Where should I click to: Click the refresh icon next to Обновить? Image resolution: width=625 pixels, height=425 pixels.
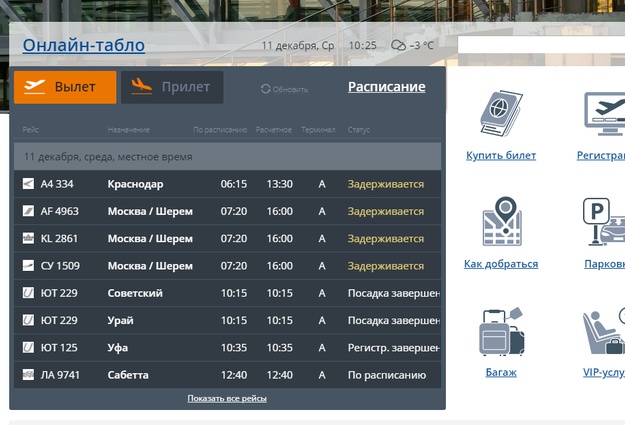265,89
